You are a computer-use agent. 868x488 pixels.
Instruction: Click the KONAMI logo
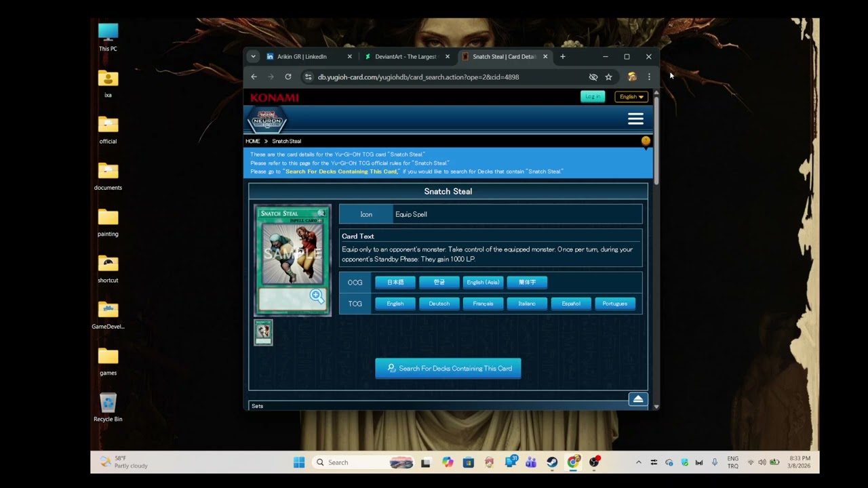point(275,98)
